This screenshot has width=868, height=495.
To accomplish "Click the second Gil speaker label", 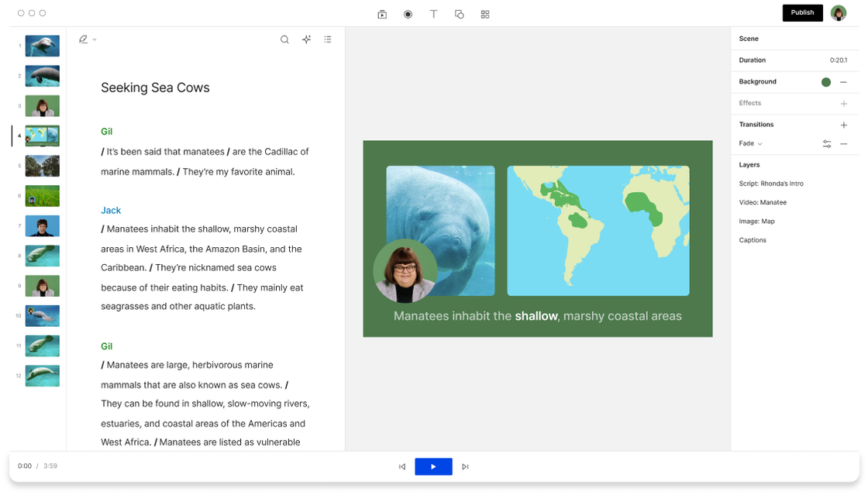I will point(106,346).
